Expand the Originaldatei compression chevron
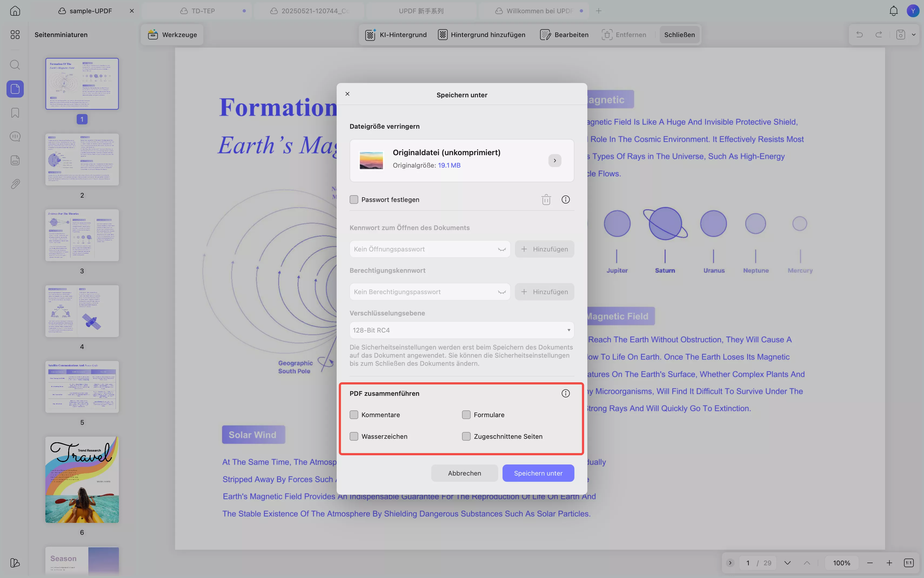Screen dimensions: 924x578 [555, 161]
